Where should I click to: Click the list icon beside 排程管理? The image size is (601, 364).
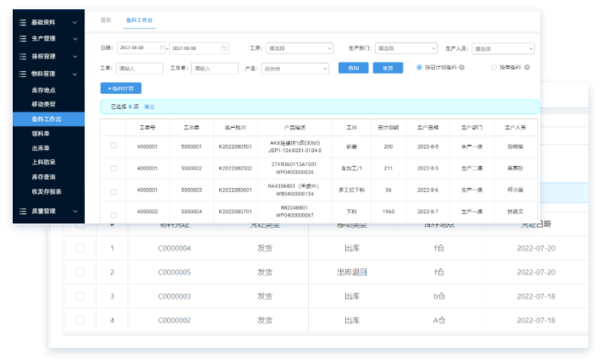coord(23,57)
